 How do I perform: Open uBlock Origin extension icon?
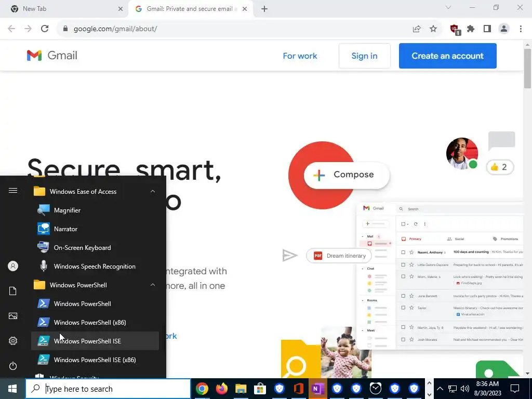pyautogui.click(x=455, y=29)
